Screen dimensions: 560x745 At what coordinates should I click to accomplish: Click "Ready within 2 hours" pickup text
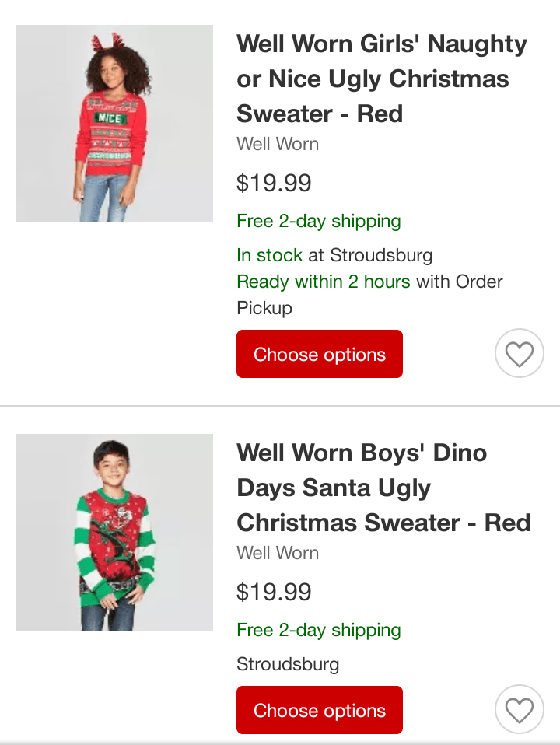(323, 282)
